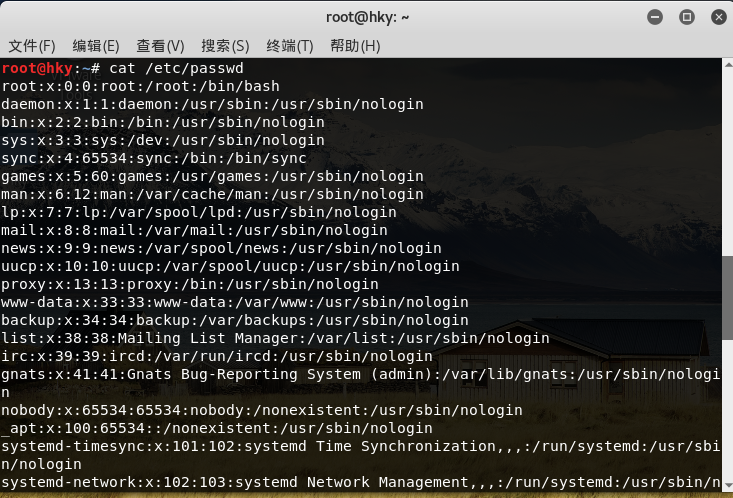
Task: Click the sync:x:4:65534 line
Action: (x=154, y=159)
